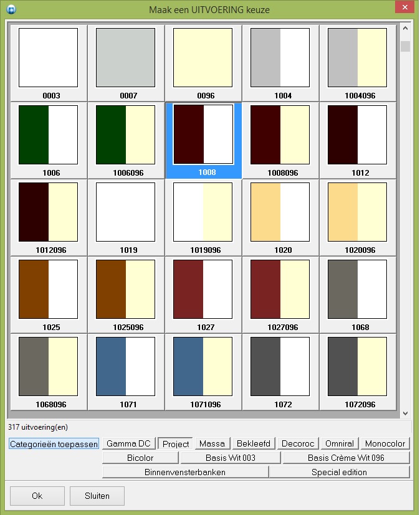The height and width of the screenshot is (515, 420).
Task: Click the scrollbar up arrow
Action: tap(405, 28)
